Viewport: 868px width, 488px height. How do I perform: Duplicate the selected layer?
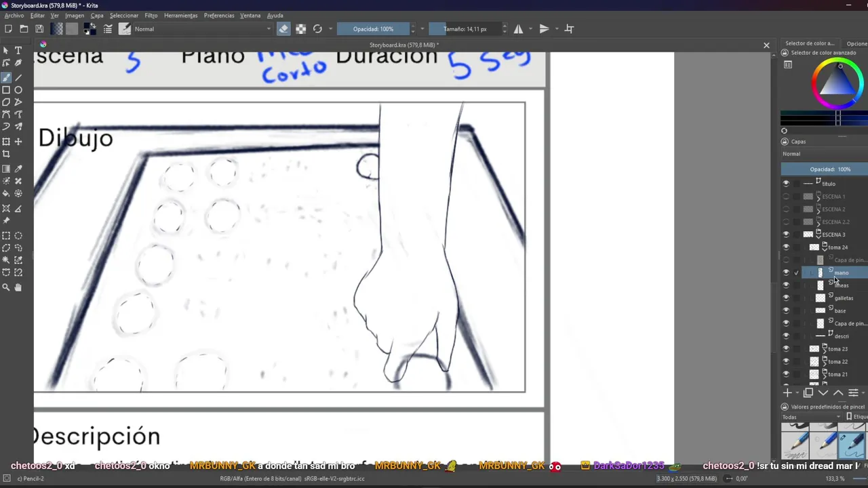[808, 393]
